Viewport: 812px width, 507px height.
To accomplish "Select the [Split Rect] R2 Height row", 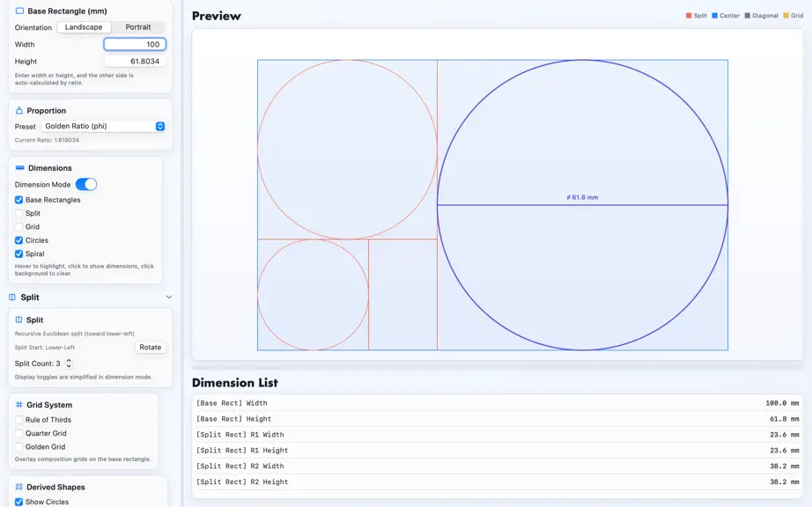I will (497, 481).
